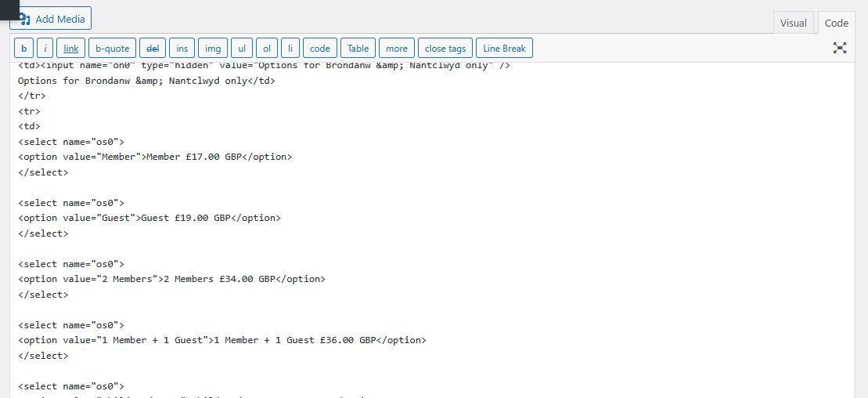Image resolution: width=868 pixels, height=398 pixels.
Task: Insert code tag with code button
Action: click(x=320, y=49)
